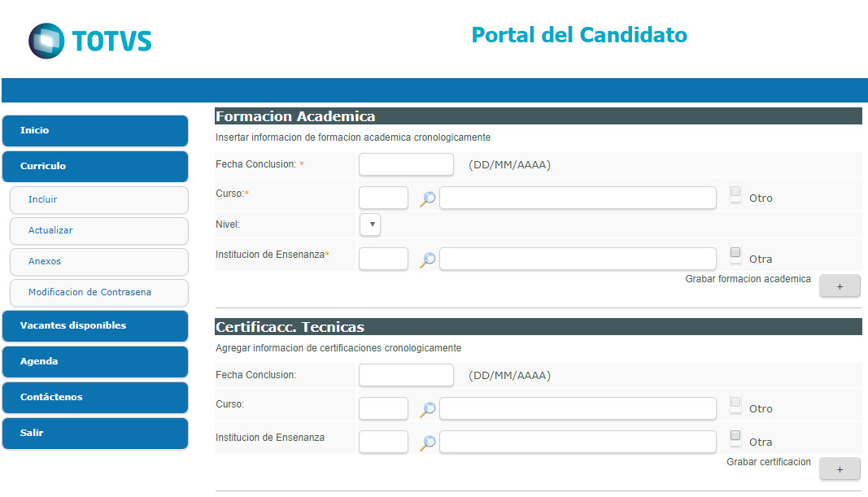Go to Vacantes disponibles
Image resolution: width=868 pixels, height=497 pixels.
coord(95,325)
